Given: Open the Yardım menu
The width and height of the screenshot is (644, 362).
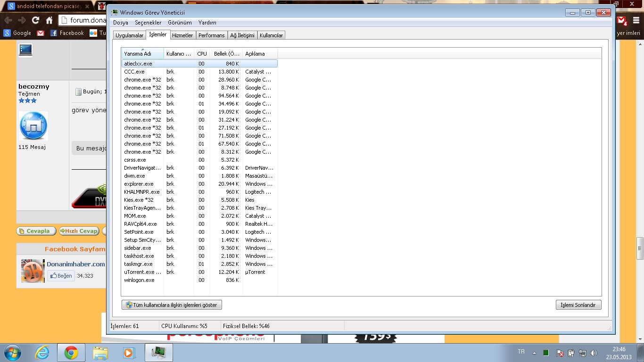Looking at the screenshot, I should (x=207, y=23).
